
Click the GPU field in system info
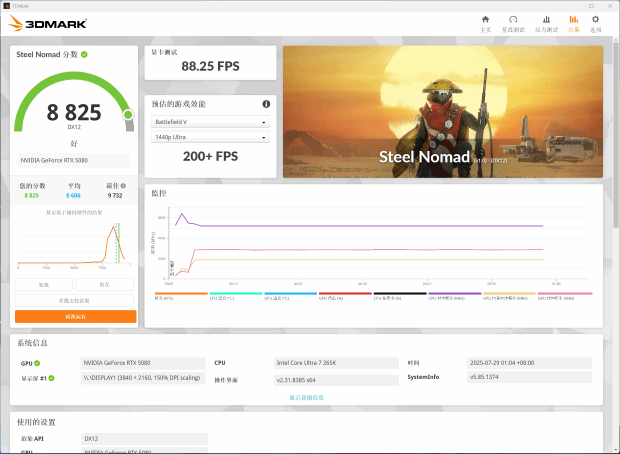(143, 363)
